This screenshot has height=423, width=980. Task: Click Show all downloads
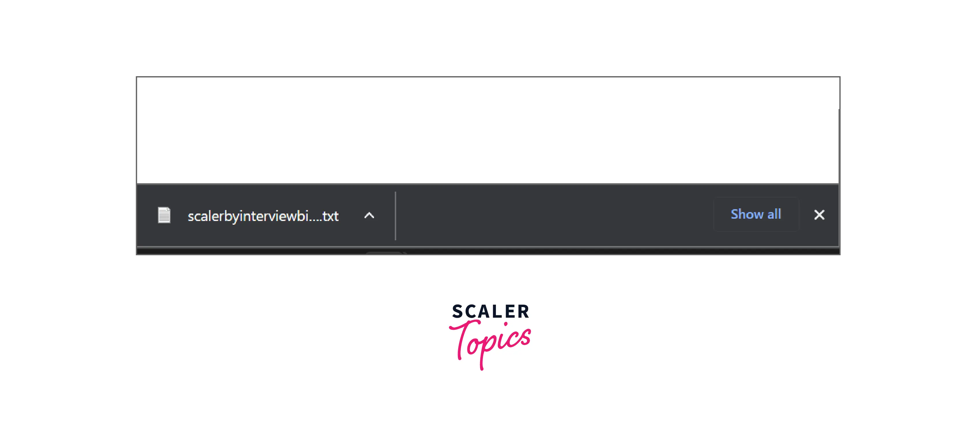(x=756, y=214)
